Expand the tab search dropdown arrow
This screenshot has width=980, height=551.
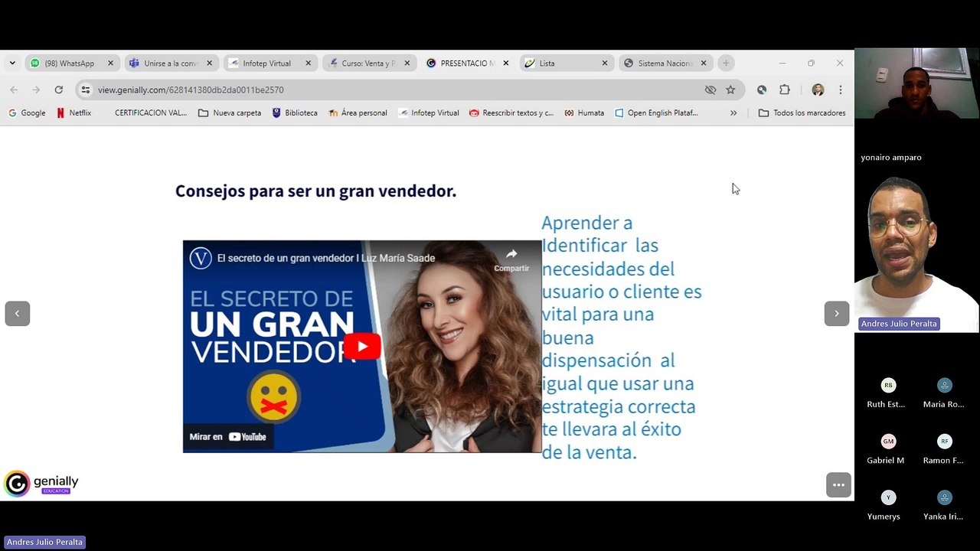pos(12,63)
